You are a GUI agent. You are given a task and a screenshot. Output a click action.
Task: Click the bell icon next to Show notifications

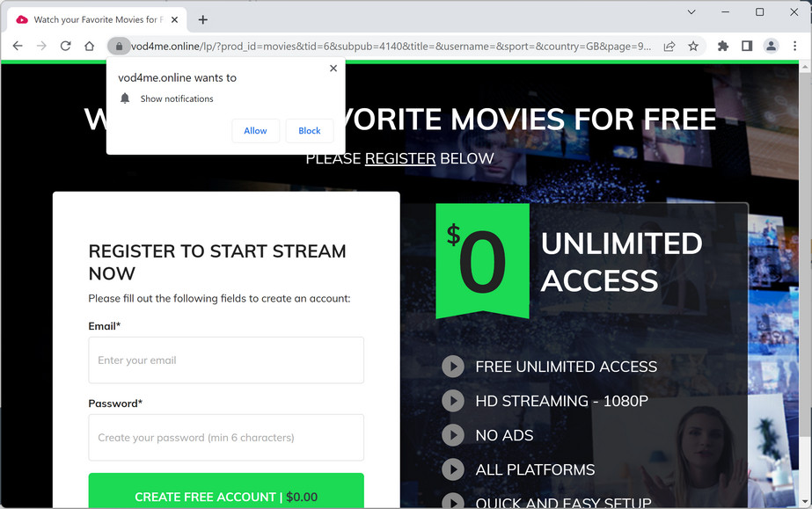[x=124, y=98]
